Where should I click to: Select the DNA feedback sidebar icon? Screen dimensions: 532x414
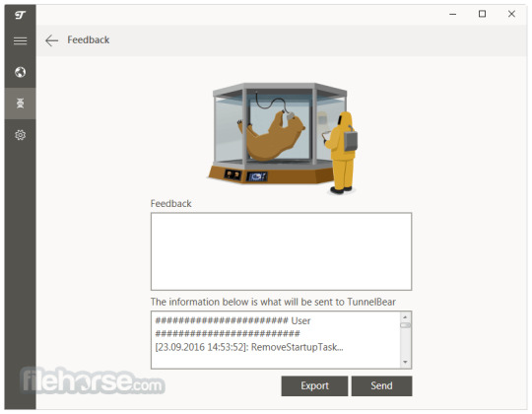click(x=20, y=103)
